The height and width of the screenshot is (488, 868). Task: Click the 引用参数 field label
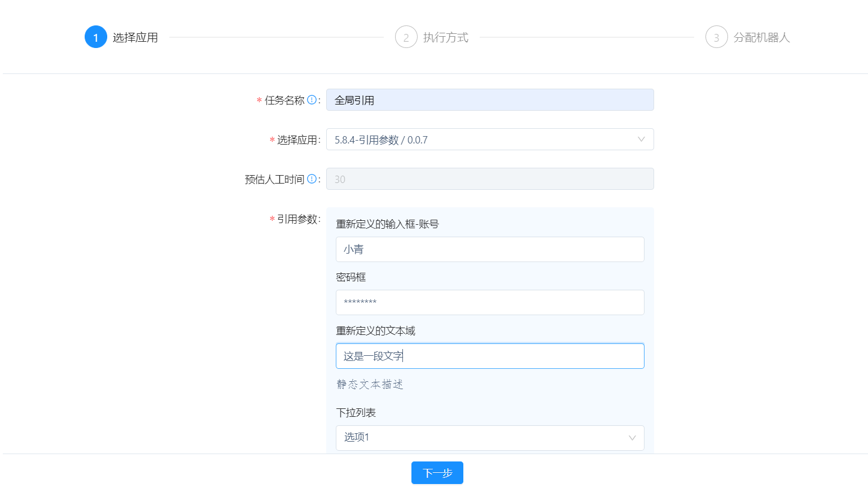(298, 219)
